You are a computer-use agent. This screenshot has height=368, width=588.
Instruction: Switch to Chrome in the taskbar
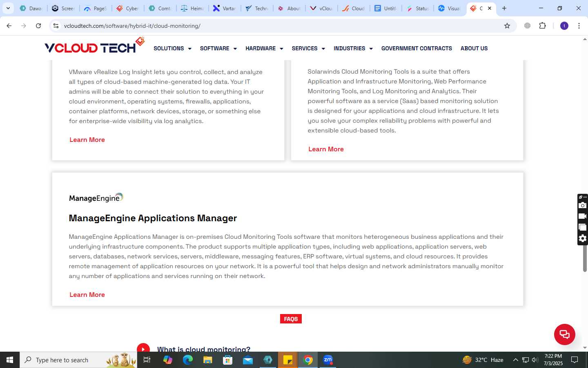(308, 360)
